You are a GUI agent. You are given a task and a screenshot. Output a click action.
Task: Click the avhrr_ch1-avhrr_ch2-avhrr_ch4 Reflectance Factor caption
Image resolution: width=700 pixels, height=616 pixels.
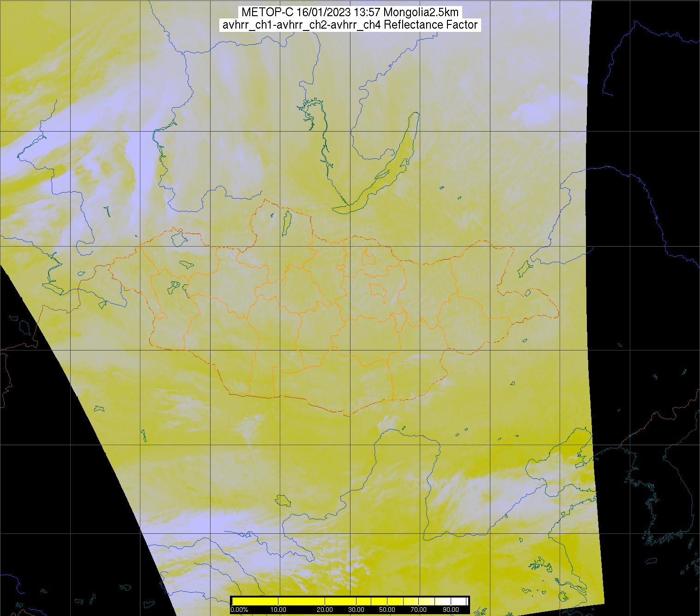tap(350, 25)
